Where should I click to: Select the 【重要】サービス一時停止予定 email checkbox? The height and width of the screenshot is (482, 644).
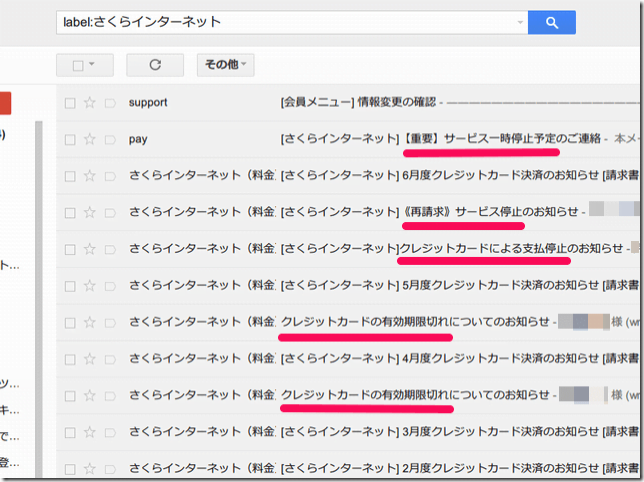70,139
